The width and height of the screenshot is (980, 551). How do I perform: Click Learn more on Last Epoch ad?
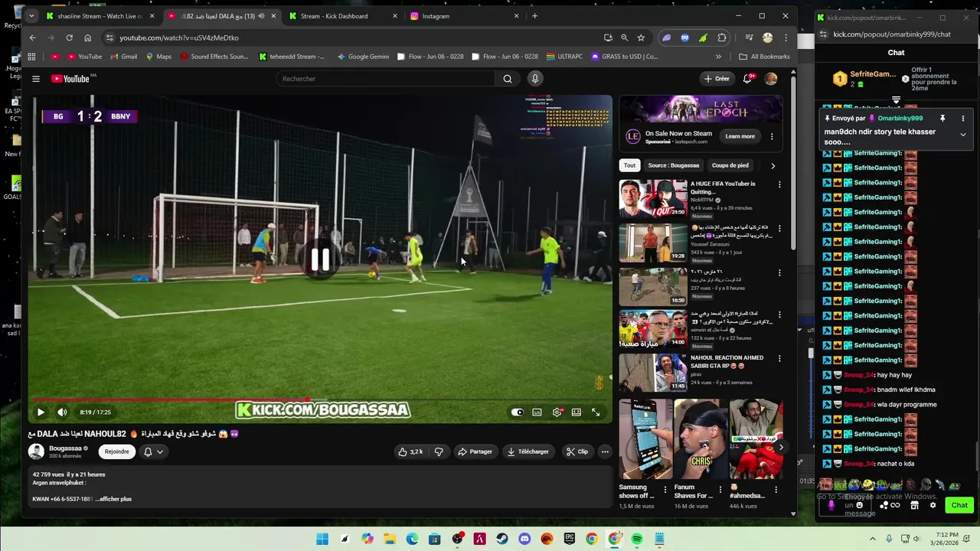coord(740,136)
